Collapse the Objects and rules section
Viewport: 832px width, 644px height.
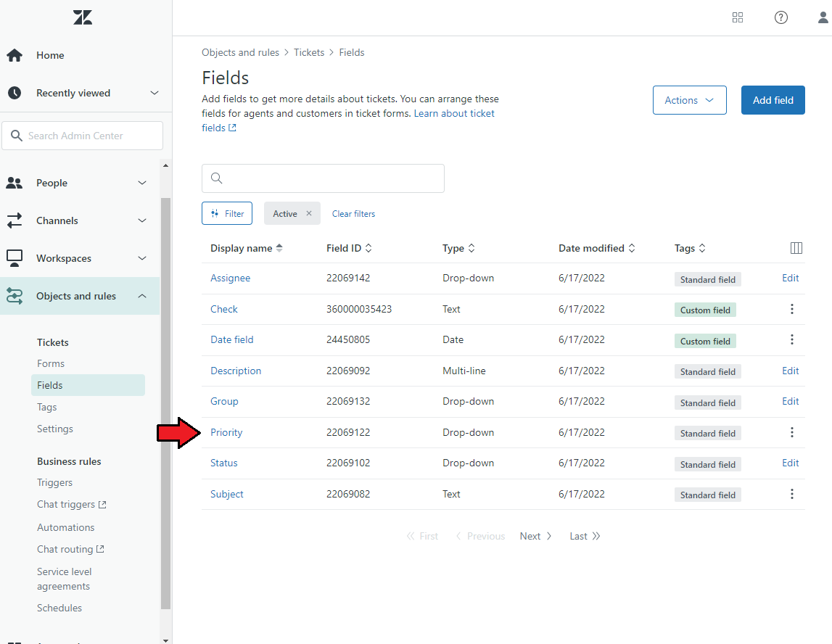click(142, 296)
